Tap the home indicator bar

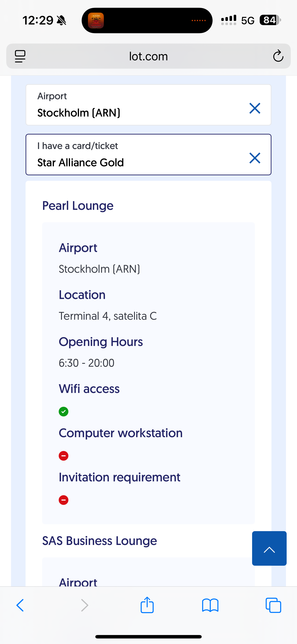[x=148, y=636]
